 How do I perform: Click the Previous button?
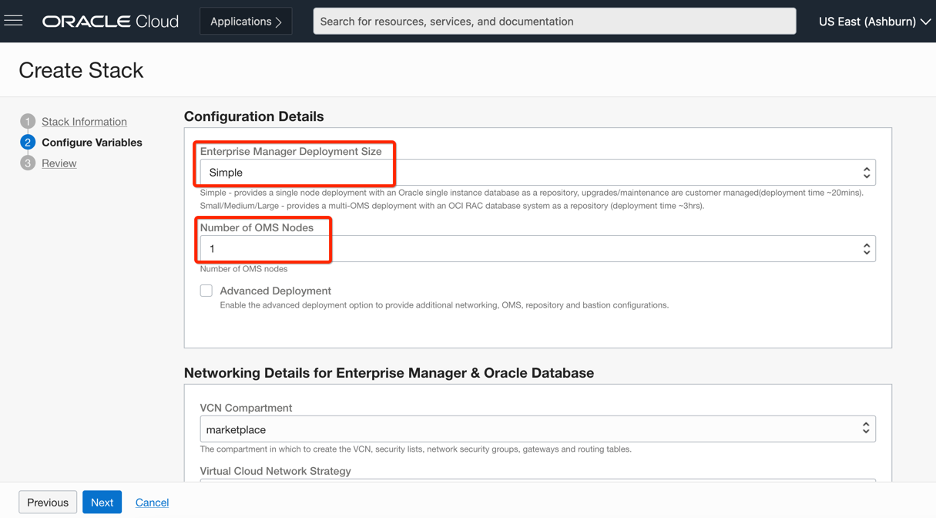click(x=48, y=502)
